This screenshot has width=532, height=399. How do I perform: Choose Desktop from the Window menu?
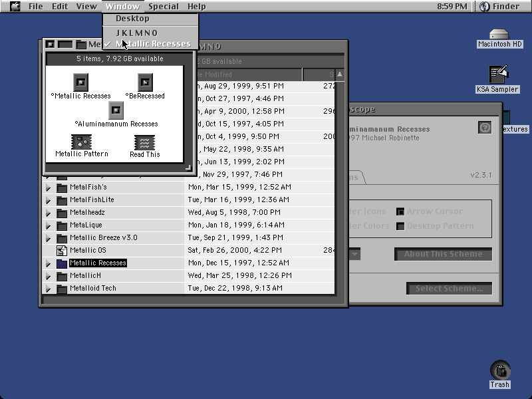[151, 19]
